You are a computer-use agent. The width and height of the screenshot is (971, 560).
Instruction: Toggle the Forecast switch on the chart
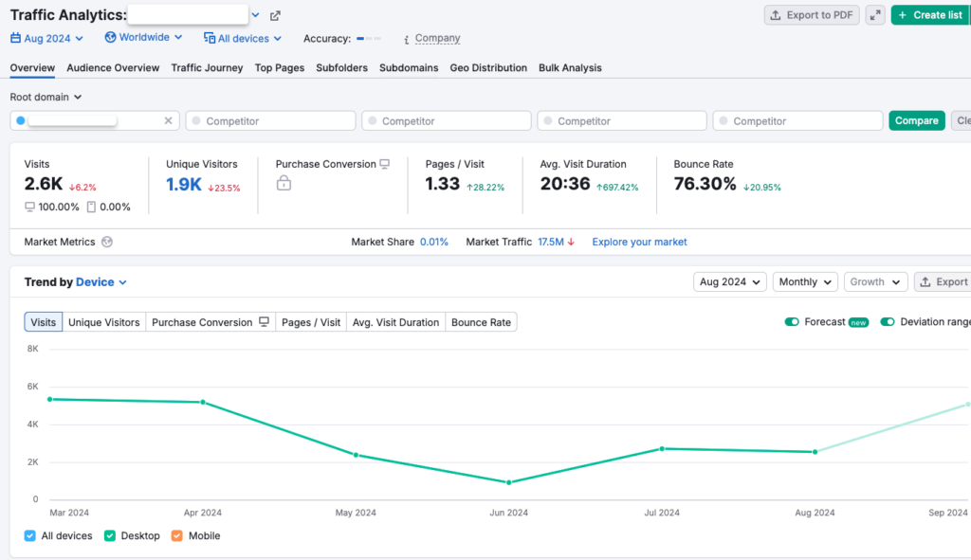click(x=792, y=322)
